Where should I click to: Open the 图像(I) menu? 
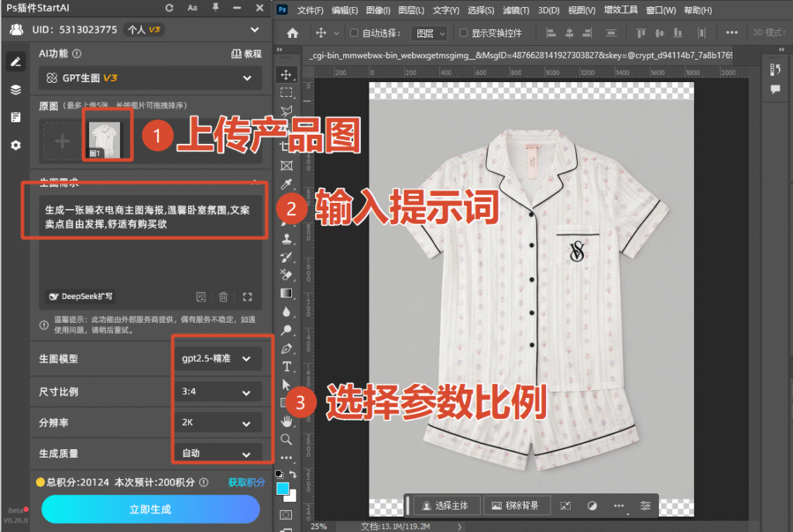[378, 10]
